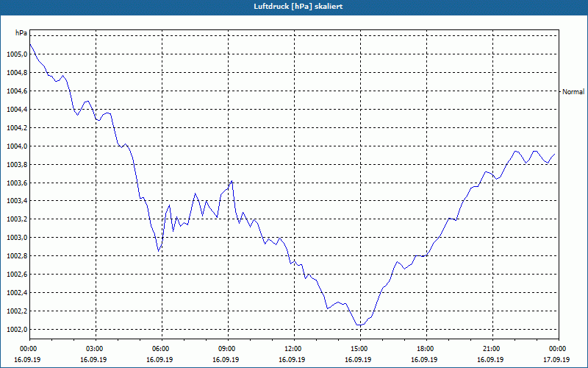Click the 21:00 time label
Image resolution: width=588 pixels, height=368 pixels.
(x=492, y=348)
